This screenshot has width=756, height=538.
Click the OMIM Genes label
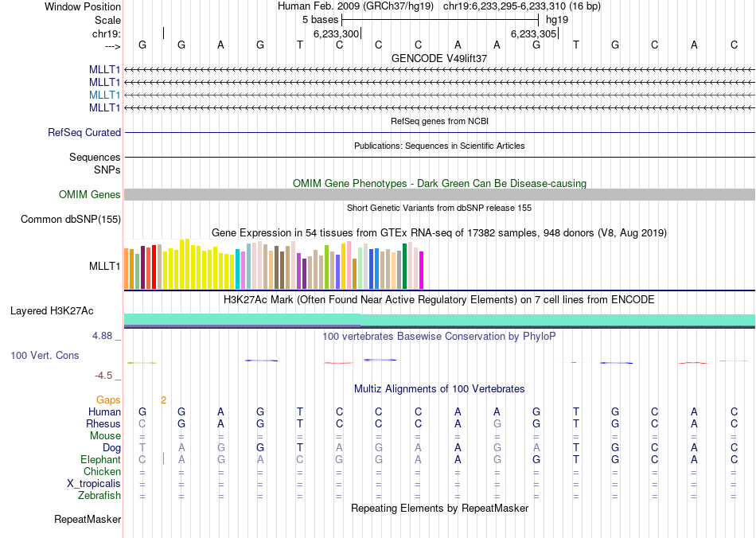89,194
